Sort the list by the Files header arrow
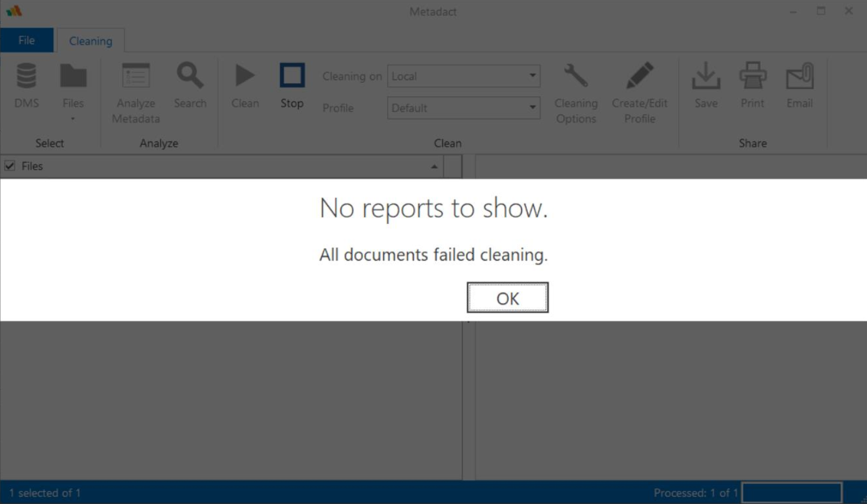 click(434, 167)
